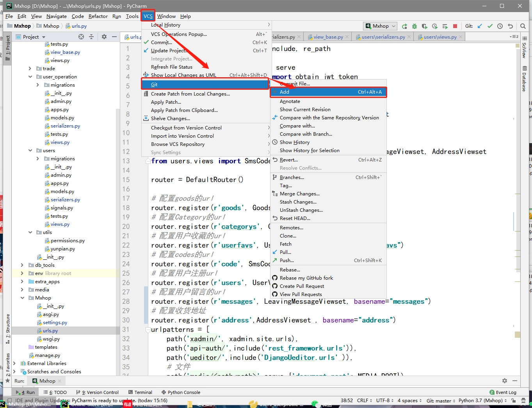The height and width of the screenshot is (408, 532).
Task: Choose Push... from Git submenu
Action: point(287,261)
